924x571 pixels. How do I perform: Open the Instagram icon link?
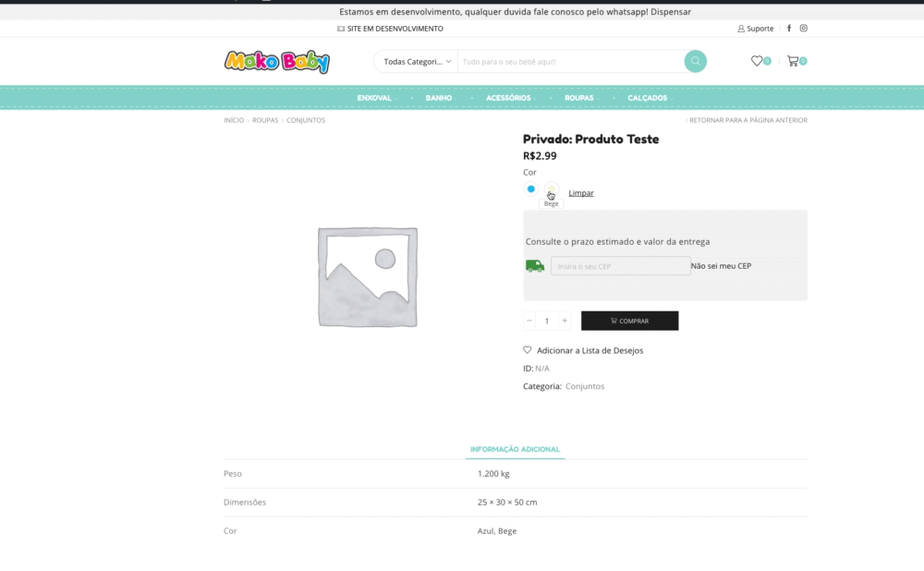[804, 29]
